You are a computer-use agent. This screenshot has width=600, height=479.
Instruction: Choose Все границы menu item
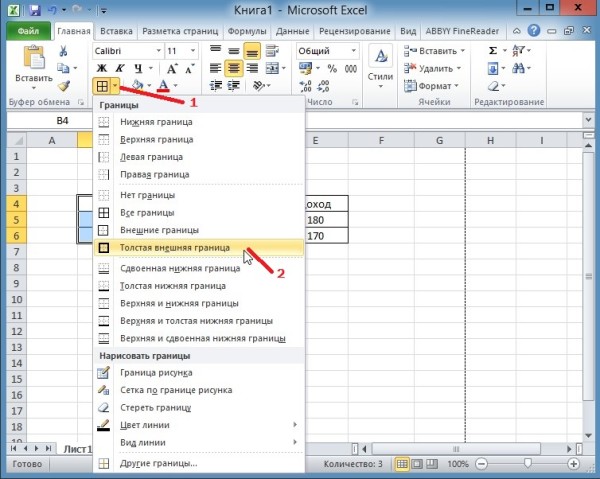tap(199, 213)
